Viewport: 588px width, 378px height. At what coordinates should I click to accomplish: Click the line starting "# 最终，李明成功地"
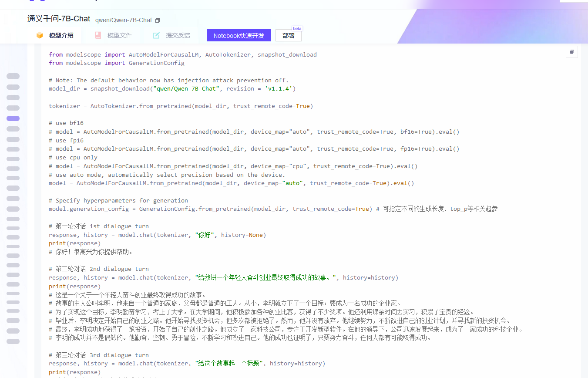(x=286, y=329)
